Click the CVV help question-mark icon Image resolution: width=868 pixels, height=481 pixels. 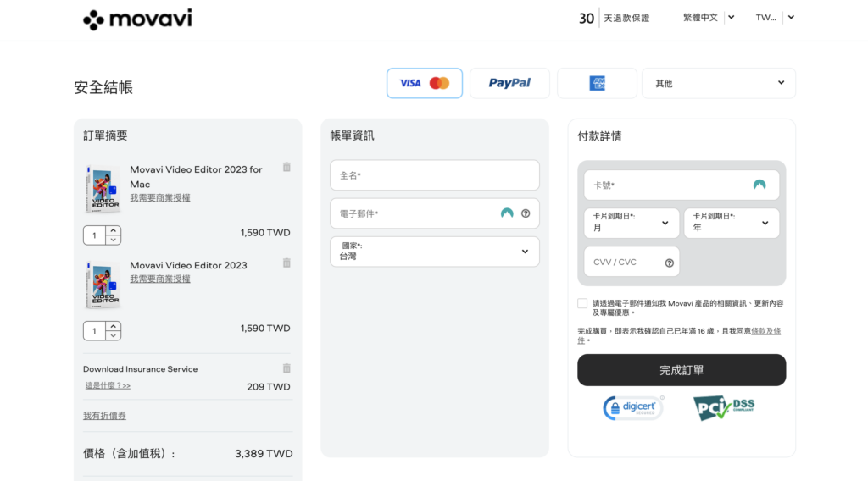point(670,263)
